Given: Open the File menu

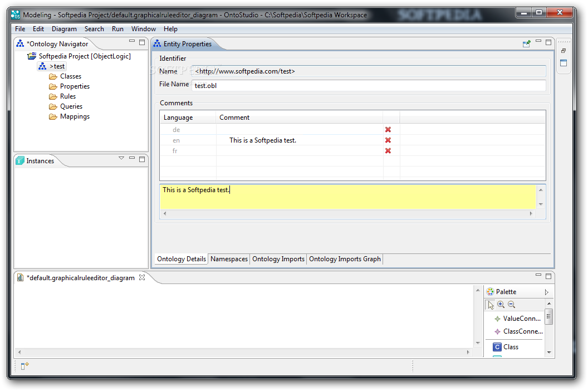Looking at the screenshot, I should pos(20,29).
